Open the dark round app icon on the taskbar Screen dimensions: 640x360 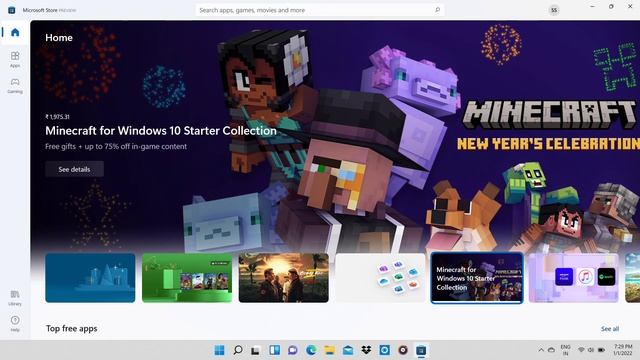(403, 350)
